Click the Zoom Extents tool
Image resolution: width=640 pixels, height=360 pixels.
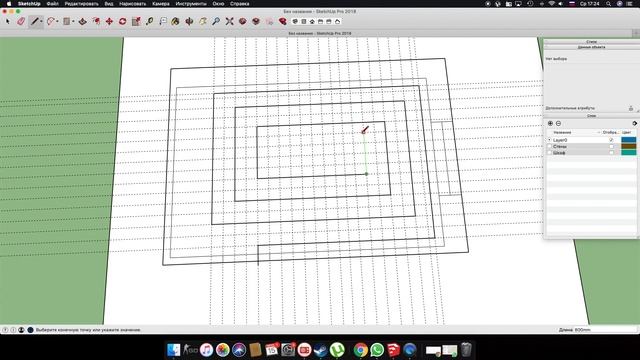pyautogui.click(x=229, y=21)
